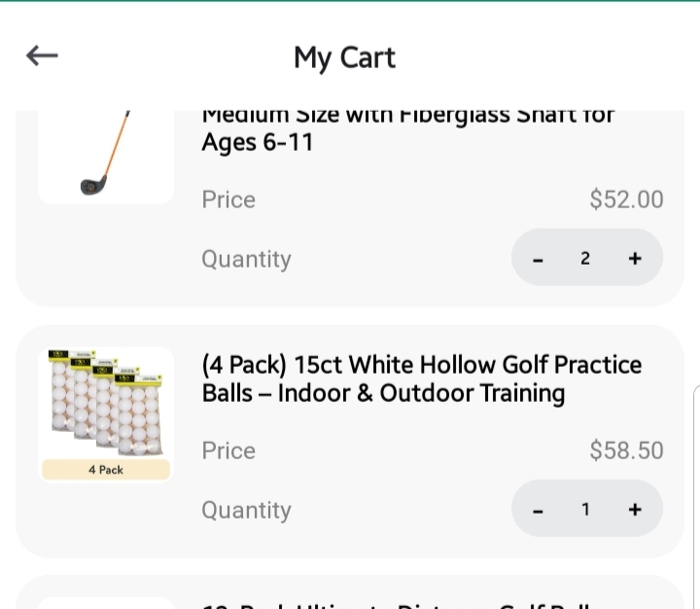Open the Ages 6-11 golf club listing
The height and width of the screenshot is (609, 700).
[408, 129]
